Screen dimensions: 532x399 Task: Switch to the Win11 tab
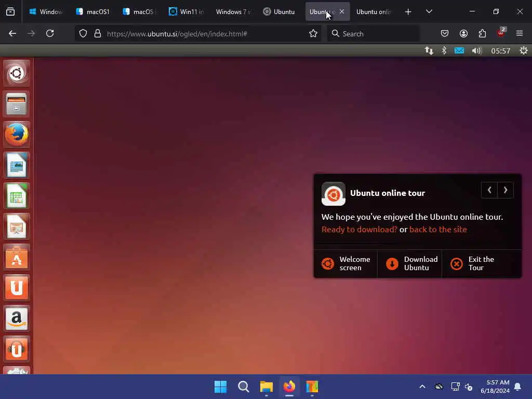coord(187,12)
